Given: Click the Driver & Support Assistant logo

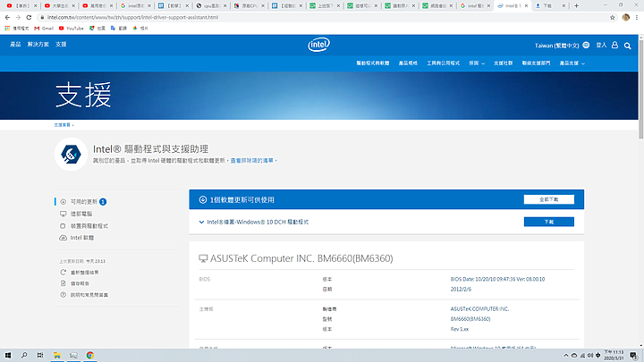Looking at the screenshot, I should click(x=71, y=155).
